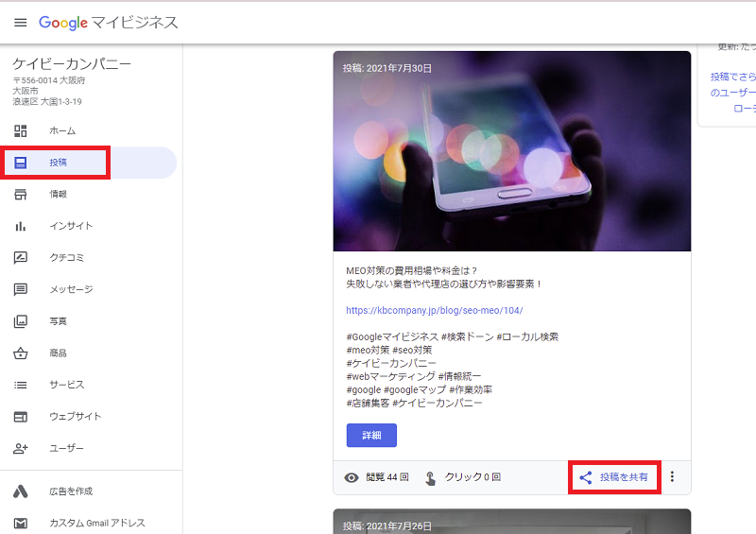Click the share icon on the post
756x534 pixels.
pos(586,477)
